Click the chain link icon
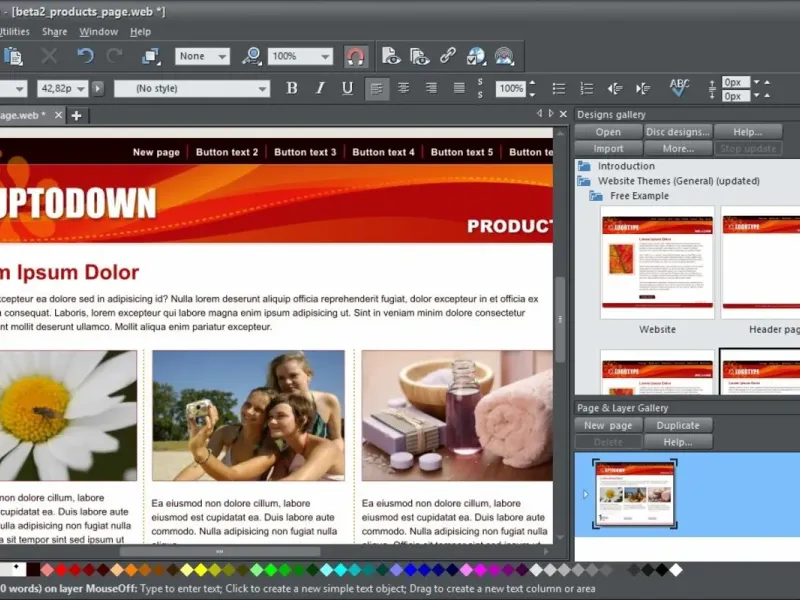800x600 pixels. 448,56
